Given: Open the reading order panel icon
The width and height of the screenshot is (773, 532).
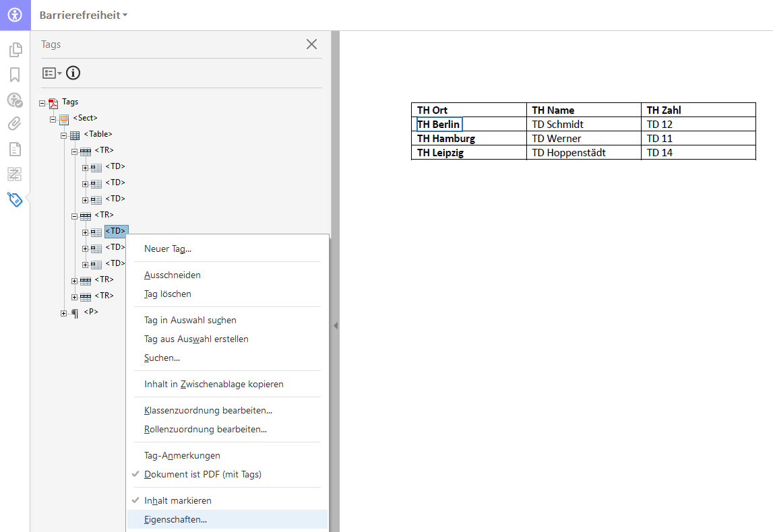Looking at the screenshot, I should click(15, 174).
